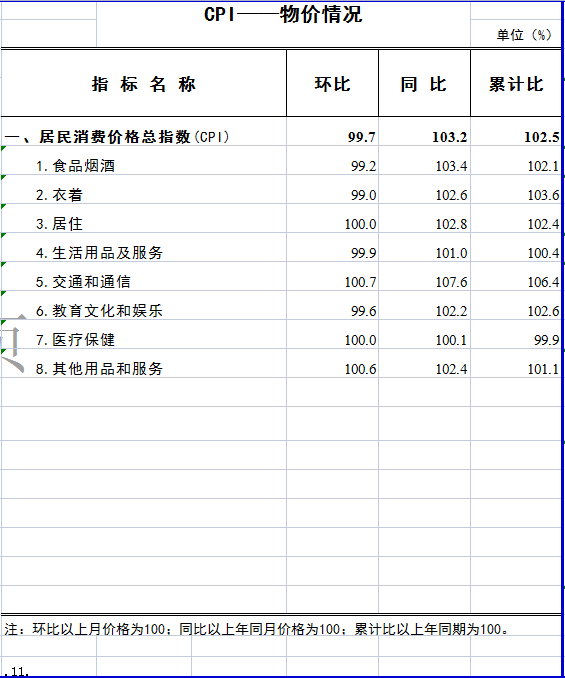Select the title cell CPI——物价情况
This screenshot has height=678, width=565.
[283, 15]
